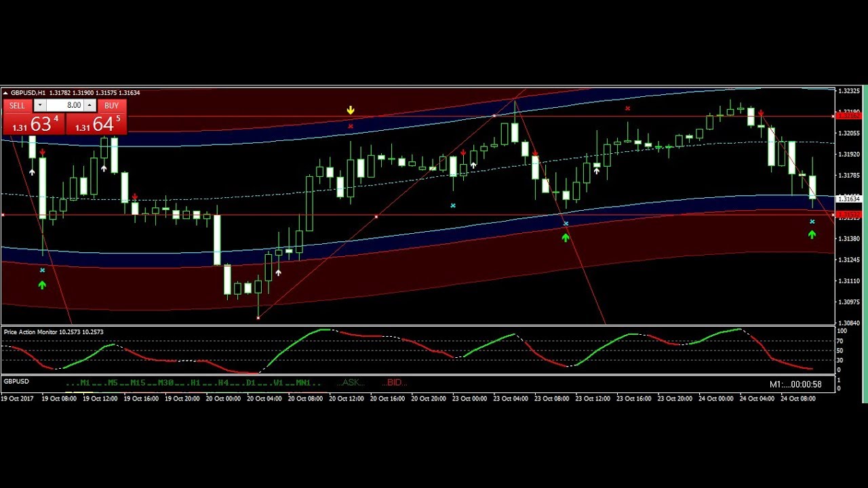Click the H4 timeframe indicator label
Screen dimensions: 868x488
(223, 383)
